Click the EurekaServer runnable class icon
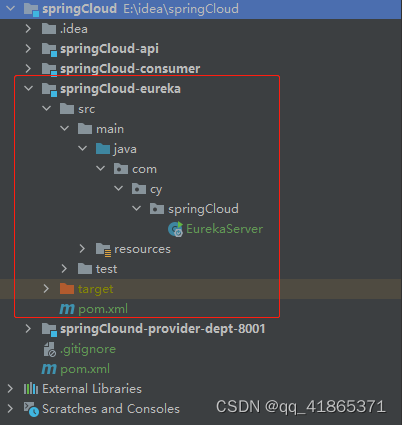Image resolution: width=402 pixels, height=425 pixels. pyautogui.click(x=176, y=229)
